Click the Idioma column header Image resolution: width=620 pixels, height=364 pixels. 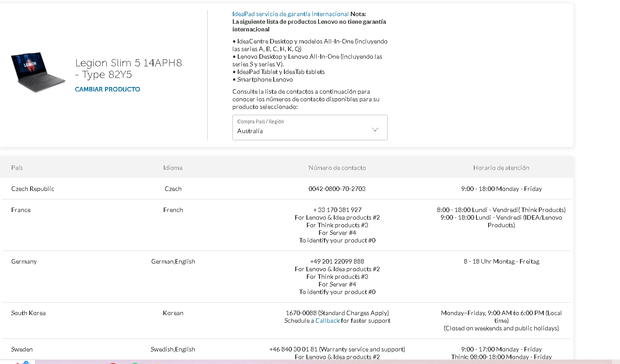pos(173,168)
